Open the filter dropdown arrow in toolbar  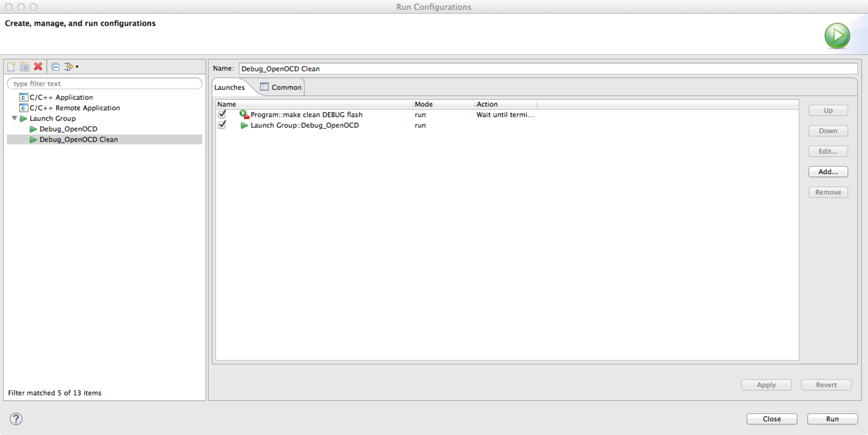[77, 67]
